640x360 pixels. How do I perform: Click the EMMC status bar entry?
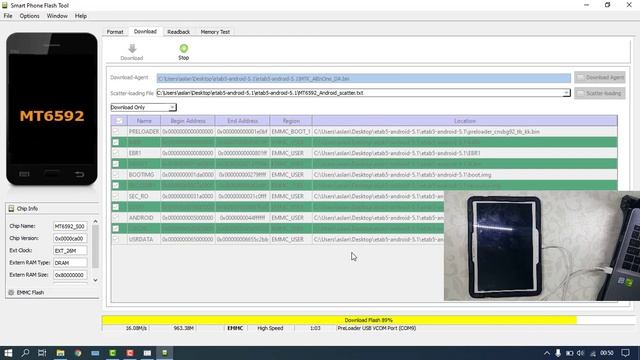[x=235, y=328]
